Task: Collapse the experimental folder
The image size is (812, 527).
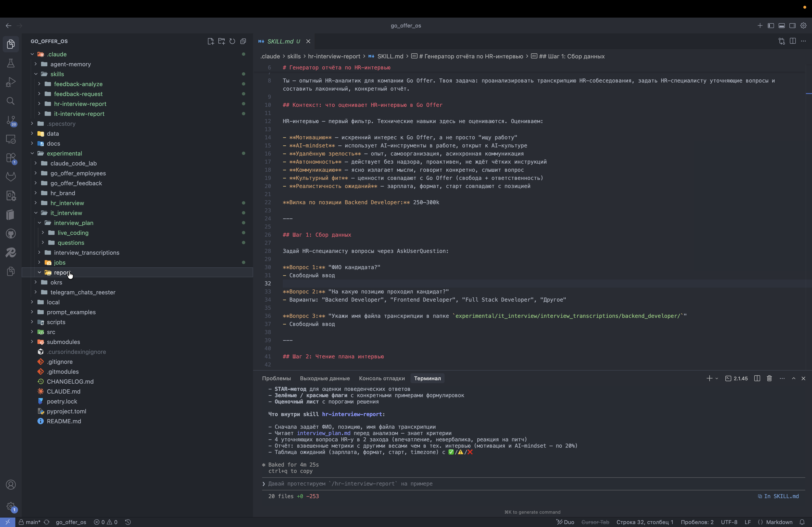Action: coord(64,154)
